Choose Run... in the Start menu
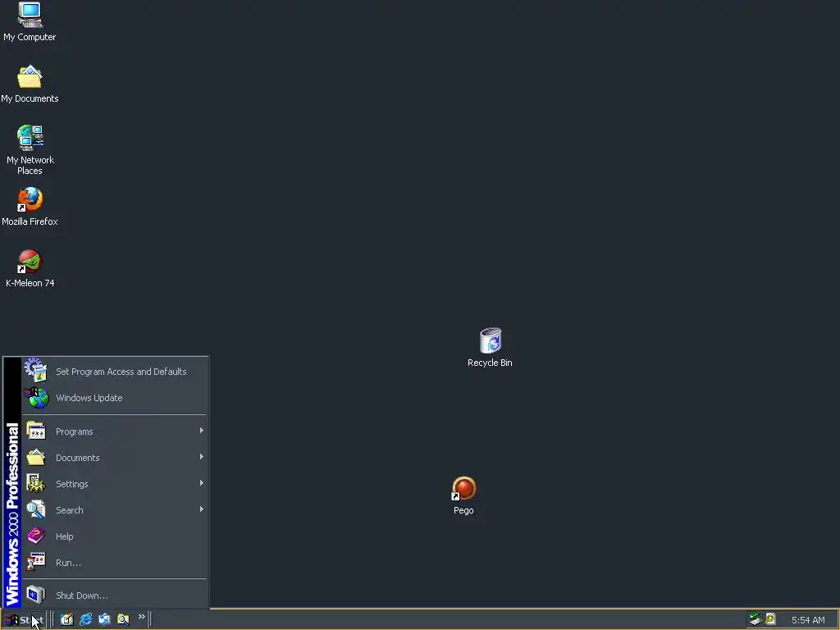This screenshot has width=840, height=630. [x=114, y=563]
